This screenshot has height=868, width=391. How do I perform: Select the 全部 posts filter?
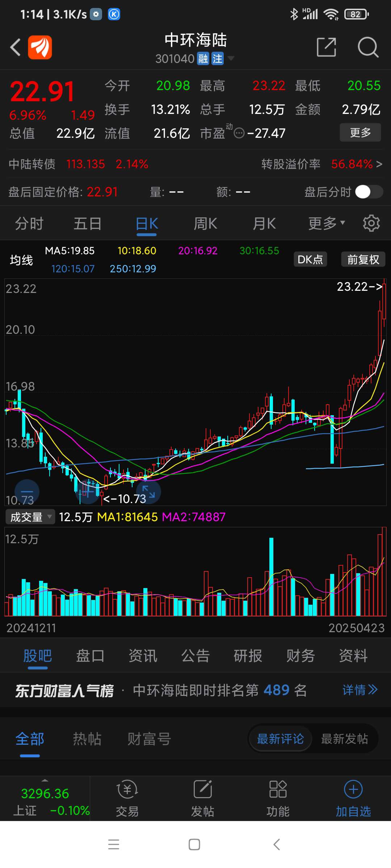tap(30, 739)
